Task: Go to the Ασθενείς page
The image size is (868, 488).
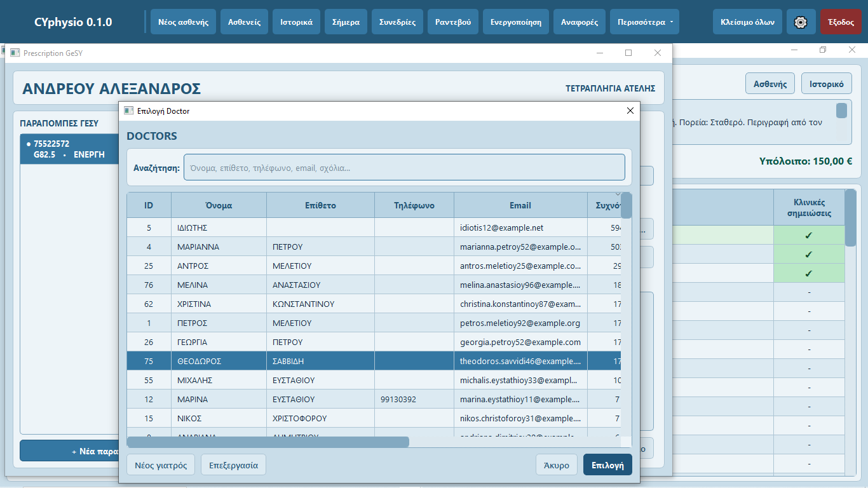Action: [x=245, y=22]
